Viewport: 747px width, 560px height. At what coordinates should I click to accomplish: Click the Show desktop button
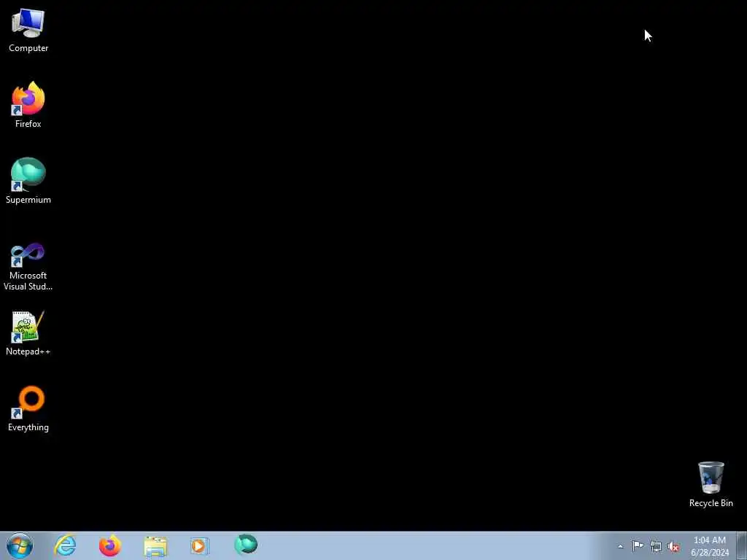pos(742,545)
